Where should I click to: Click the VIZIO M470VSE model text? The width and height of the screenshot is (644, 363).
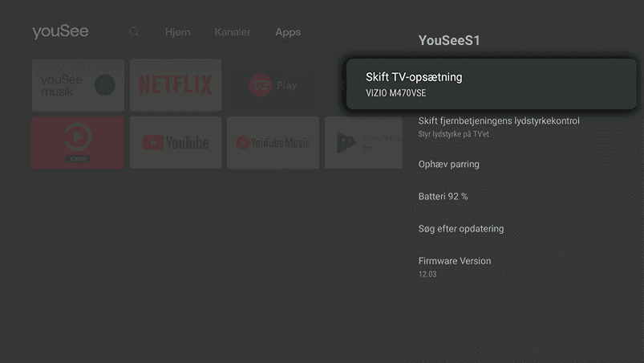[396, 93]
